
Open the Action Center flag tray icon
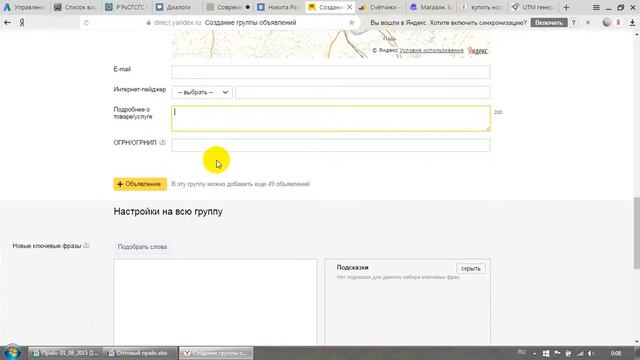pyautogui.click(x=557, y=353)
